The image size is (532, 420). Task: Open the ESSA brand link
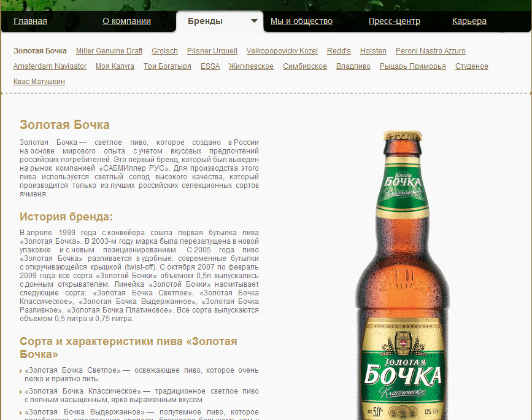pyautogui.click(x=210, y=66)
